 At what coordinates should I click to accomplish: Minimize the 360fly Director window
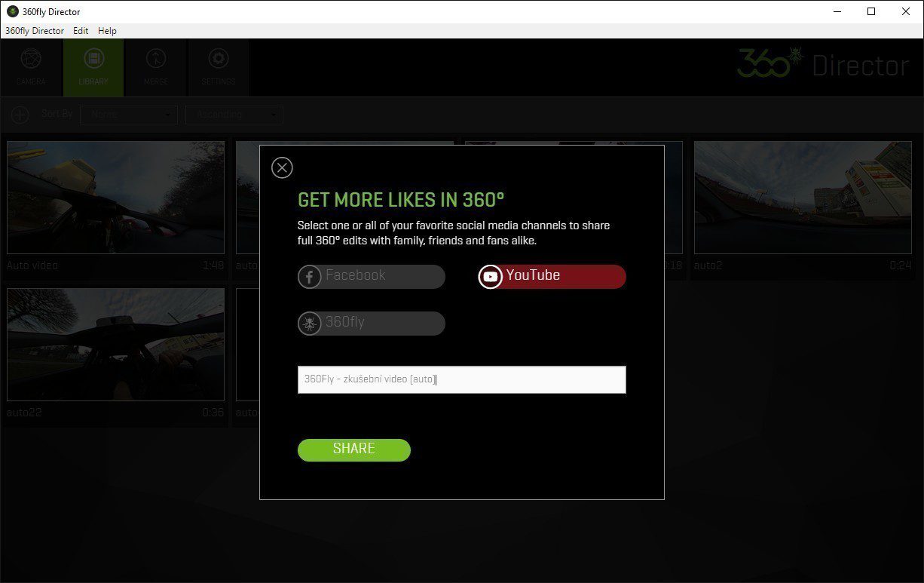click(x=837, y=11)
